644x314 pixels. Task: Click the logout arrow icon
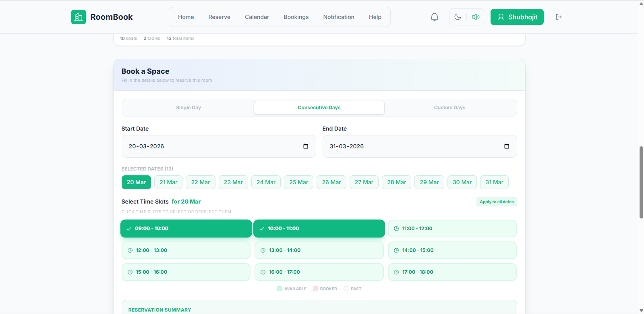click(x=559, y=17)
